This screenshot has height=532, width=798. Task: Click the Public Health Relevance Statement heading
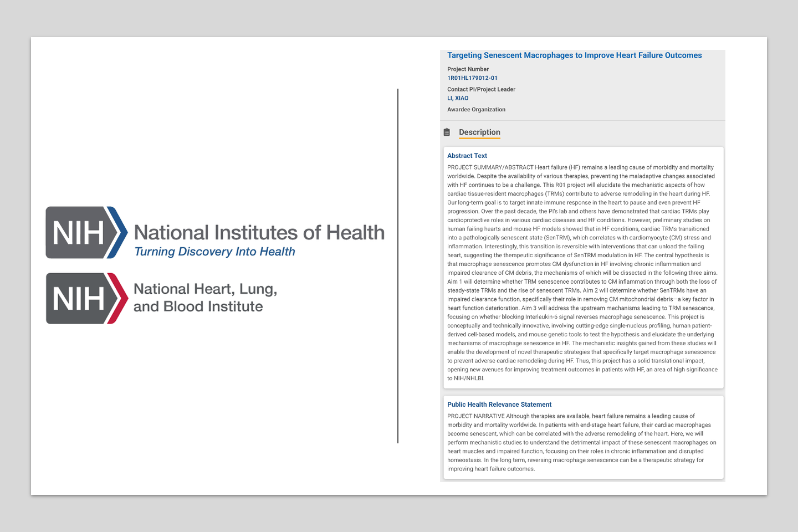click(x=499, y=405)
